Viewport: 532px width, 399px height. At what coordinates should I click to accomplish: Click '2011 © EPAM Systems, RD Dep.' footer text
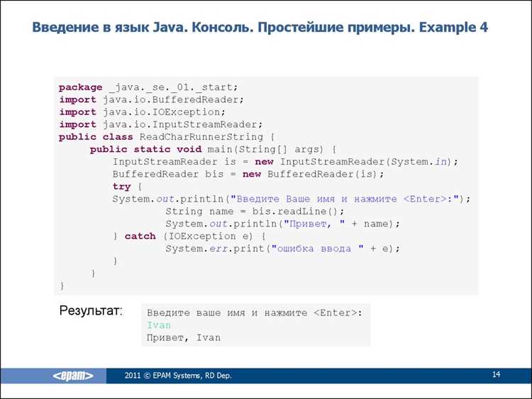(x=178, y=376)
